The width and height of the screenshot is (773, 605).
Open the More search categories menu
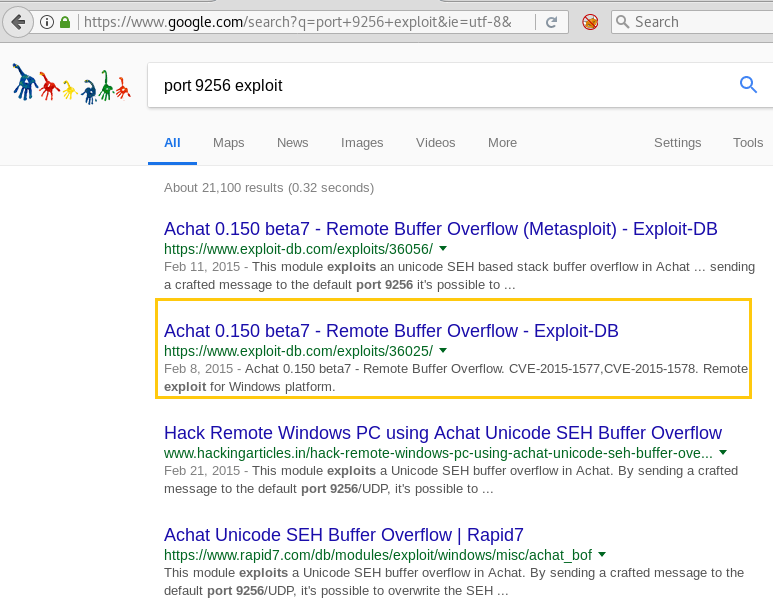[502, 143]
